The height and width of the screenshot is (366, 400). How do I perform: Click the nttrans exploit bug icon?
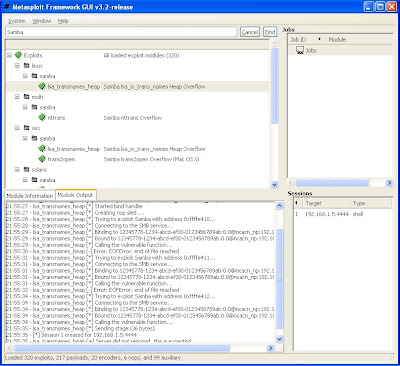42,117
